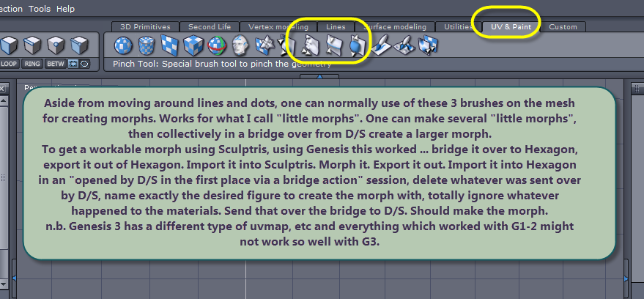The width and height of the screenshot is (644, 299).
Task: Click the left panel vertical scrollbar track
Action: 3,177
